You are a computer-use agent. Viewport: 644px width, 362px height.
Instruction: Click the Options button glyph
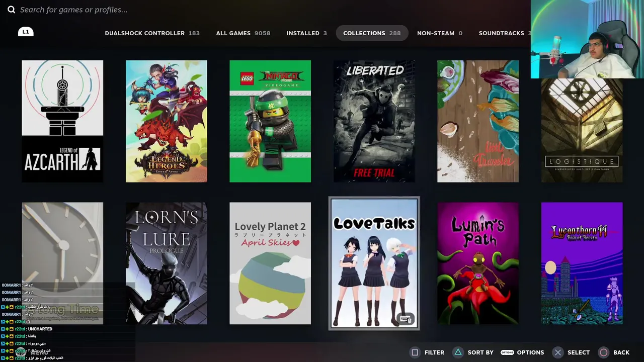click(x=507, y=352)
